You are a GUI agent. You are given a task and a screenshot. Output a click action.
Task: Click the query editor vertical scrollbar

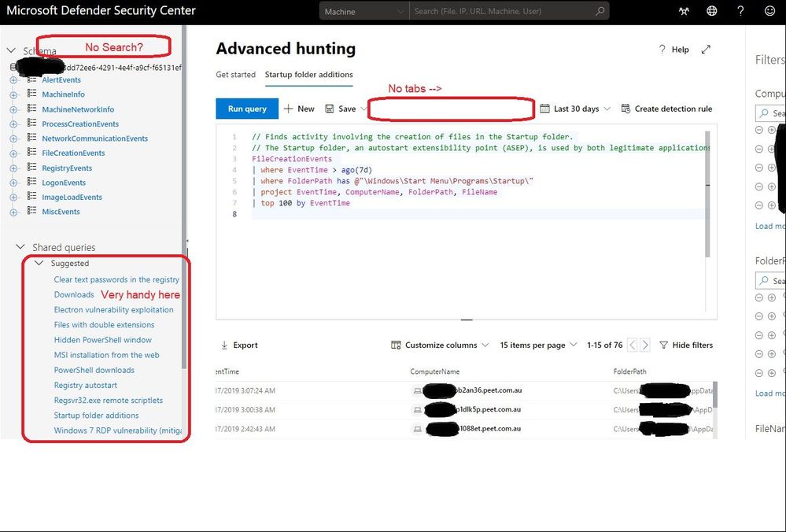click(x=707, y=194)
